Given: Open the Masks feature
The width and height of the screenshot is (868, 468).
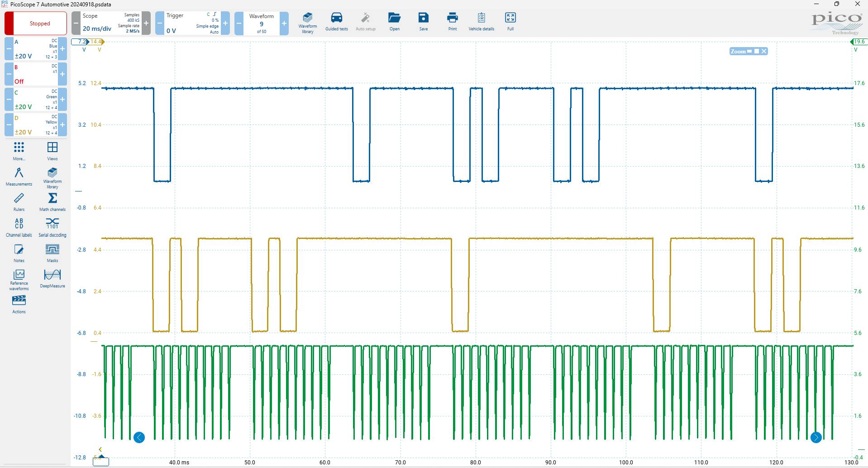Looking at the screenshot, I should click(52, 252).
